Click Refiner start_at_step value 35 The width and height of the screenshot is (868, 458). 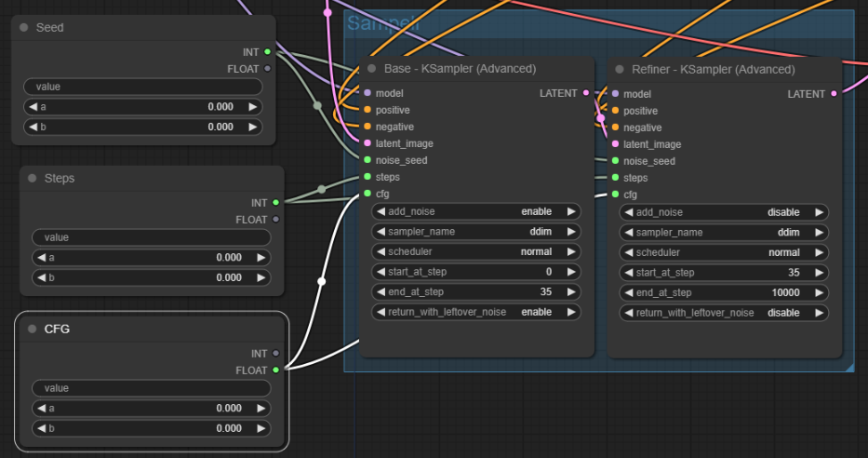[x=794, y=273]
